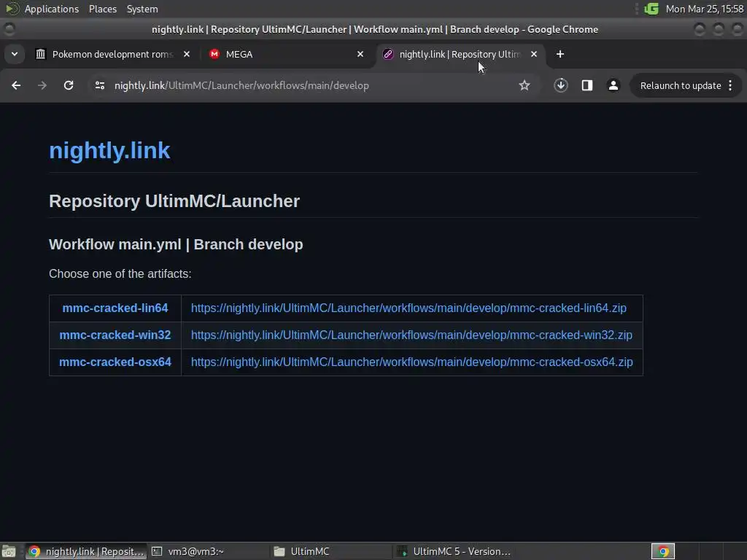Click the mmc-cracked-win32.zip URL
This screenshot has width=747, height=560.
click(x=411, y=335)
